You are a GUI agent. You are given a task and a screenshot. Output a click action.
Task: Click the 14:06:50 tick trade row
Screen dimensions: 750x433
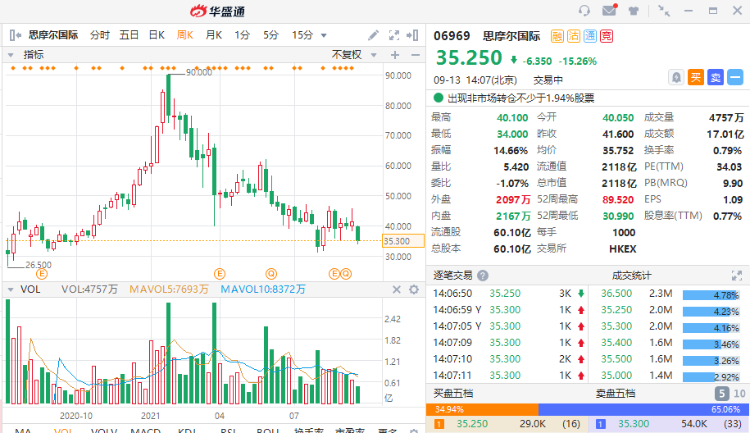[508, 294]
